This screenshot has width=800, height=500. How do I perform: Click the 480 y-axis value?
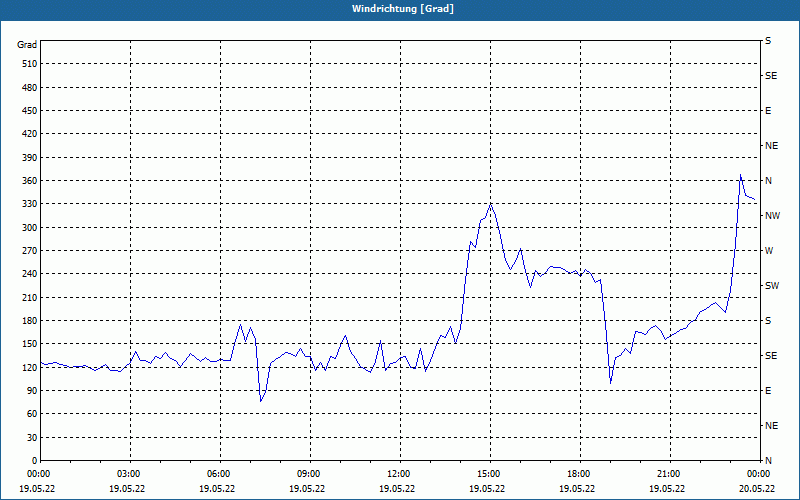pyautogui.click(x=30, y=87)
